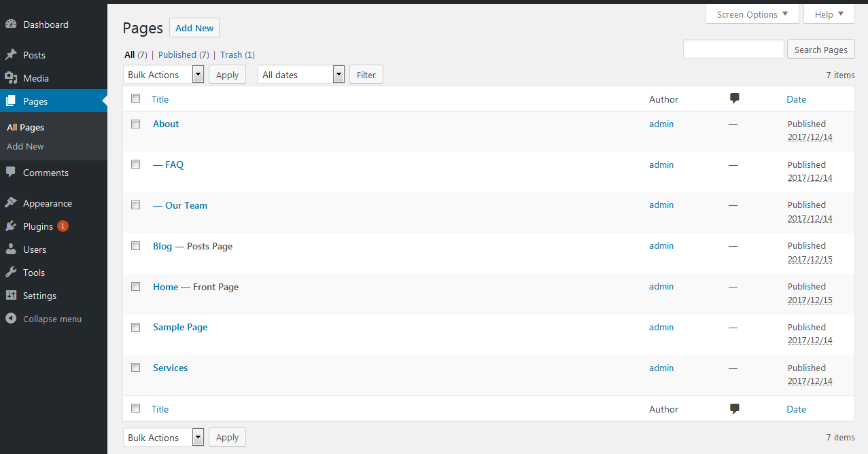Viewport: 868px width, 454px height.
Task: Click the Pages icon in sidebar
Action: [11, 101]
